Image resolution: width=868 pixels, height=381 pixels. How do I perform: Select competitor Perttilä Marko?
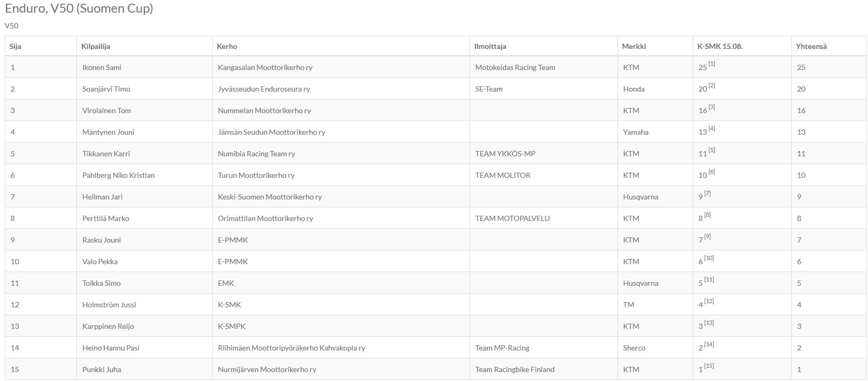(105, 218)
